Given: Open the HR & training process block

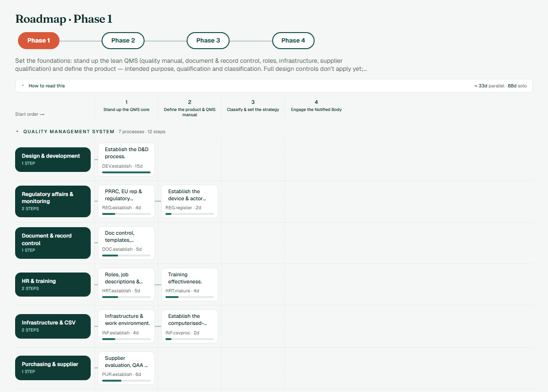Looking at the screenshot, I should [53, 284].
